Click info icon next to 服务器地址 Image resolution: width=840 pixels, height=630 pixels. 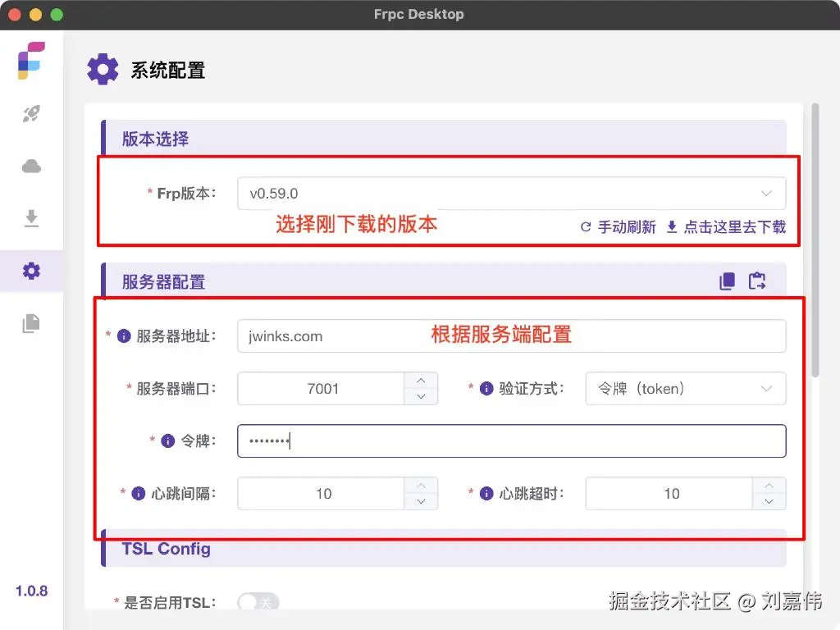click(x=124, y=336)
